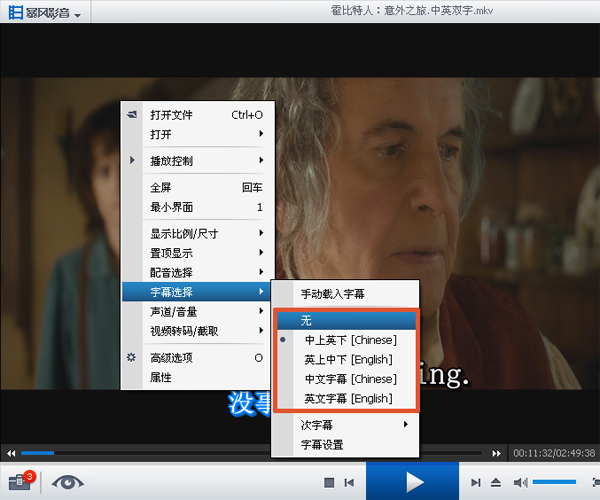Open the 暴风影音 logo main menu
Viewport: 600px width, 500px height.
45,12
